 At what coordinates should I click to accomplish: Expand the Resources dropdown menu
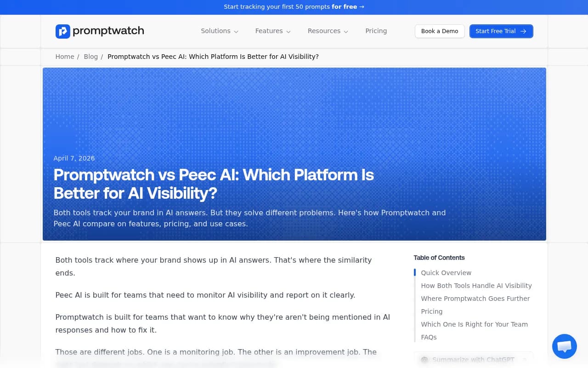[328, 31]
